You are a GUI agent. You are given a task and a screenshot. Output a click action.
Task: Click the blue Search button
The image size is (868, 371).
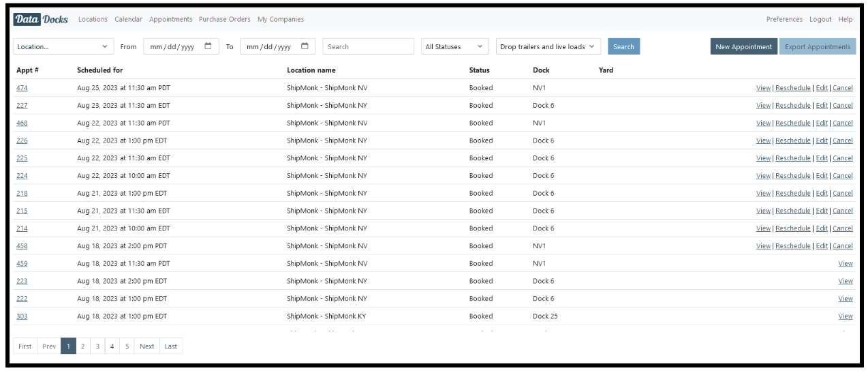point(623,46)
